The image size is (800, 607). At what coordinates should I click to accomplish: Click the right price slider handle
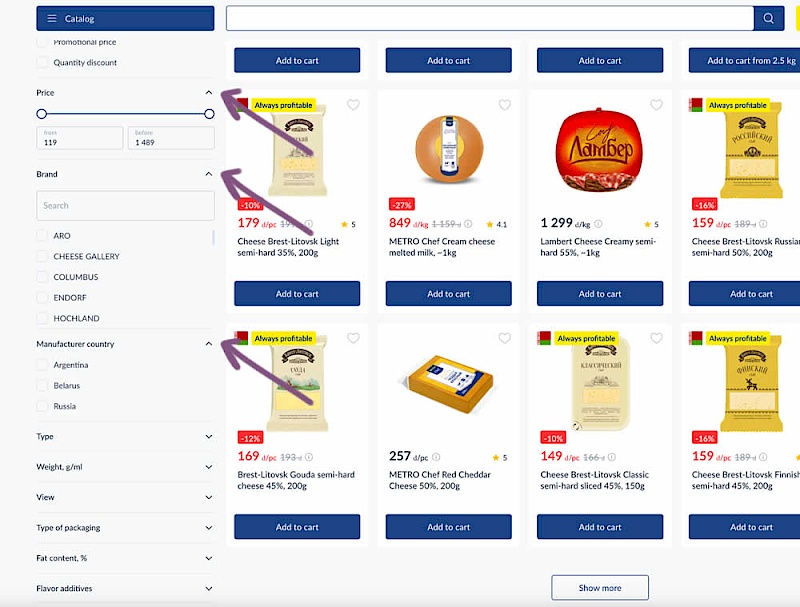click(209, 114)
